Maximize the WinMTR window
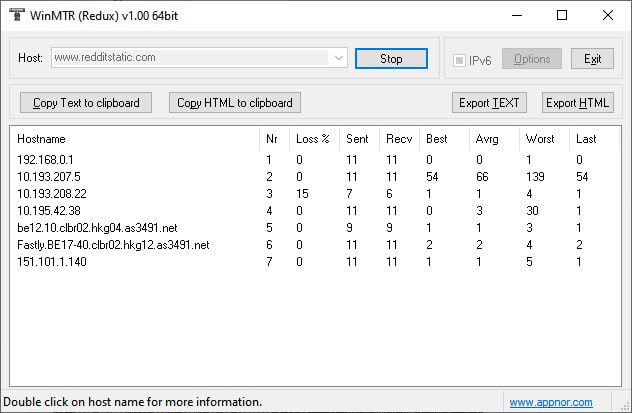This screenshot has width=632, height=413. (x=561, y=16)
